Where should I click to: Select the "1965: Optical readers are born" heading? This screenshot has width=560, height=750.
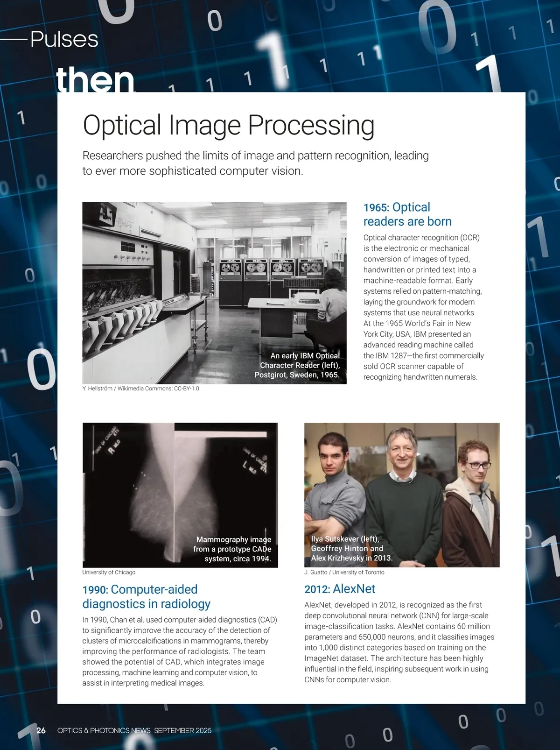click(407, 214)
